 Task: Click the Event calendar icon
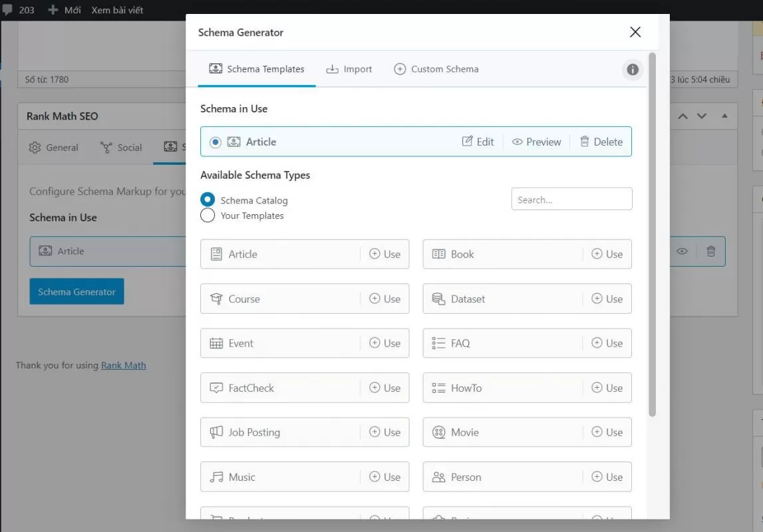point(216,343)
